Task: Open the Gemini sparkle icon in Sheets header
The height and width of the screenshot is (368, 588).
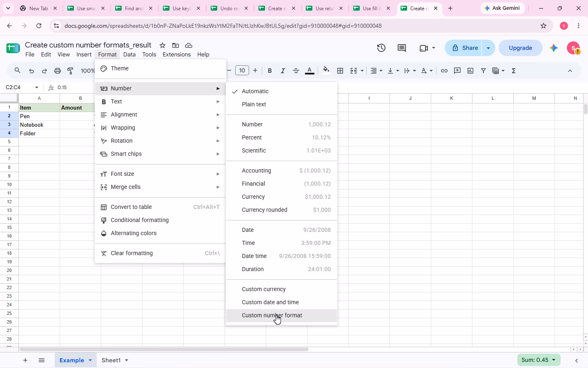Action: (x=554, y=48)
